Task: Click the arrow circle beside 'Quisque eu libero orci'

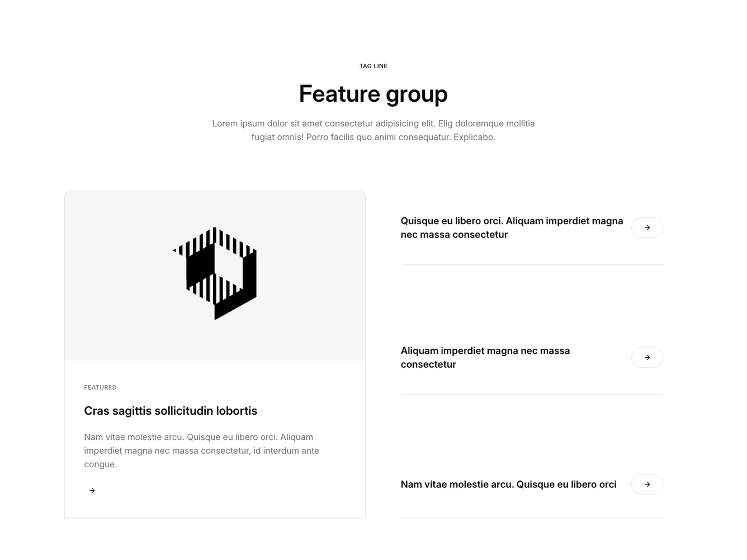Action: coord(647,227)
